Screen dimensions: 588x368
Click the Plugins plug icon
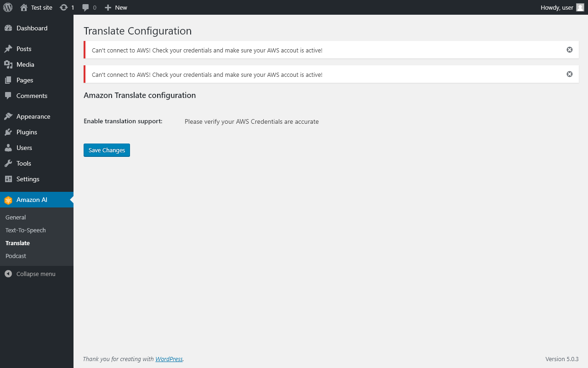click(8, 132)
